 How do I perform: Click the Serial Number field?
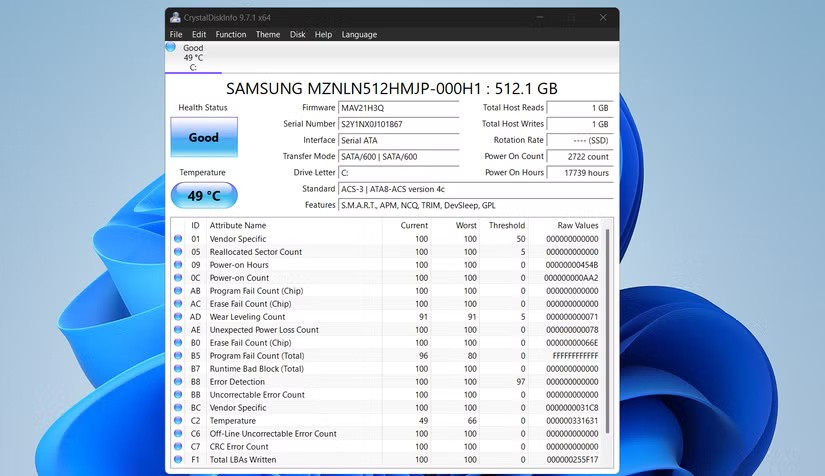(398, 124)
